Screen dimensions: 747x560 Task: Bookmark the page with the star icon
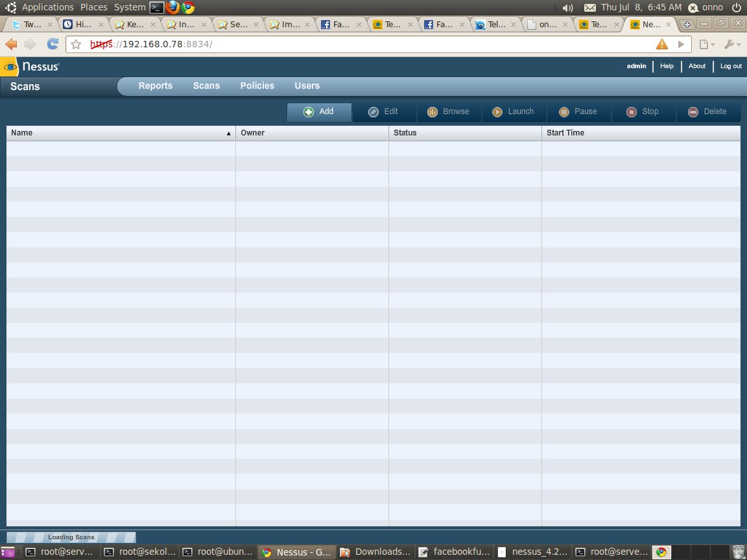[77, 44]
